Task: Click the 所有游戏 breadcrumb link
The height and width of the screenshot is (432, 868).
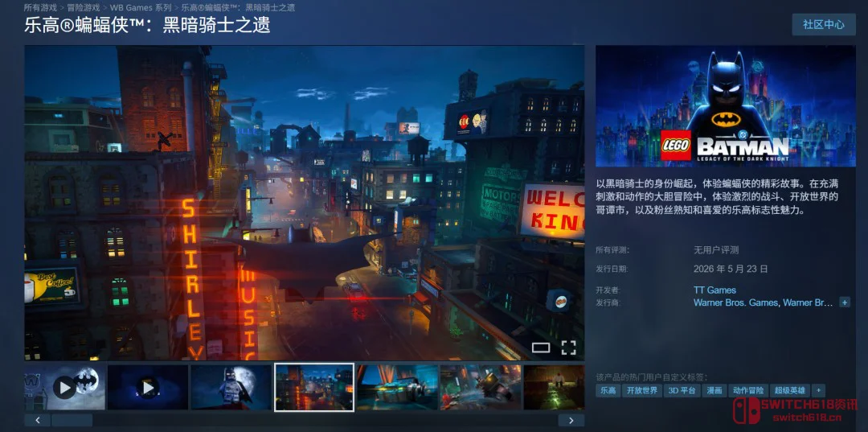Action: coord(39,8)
